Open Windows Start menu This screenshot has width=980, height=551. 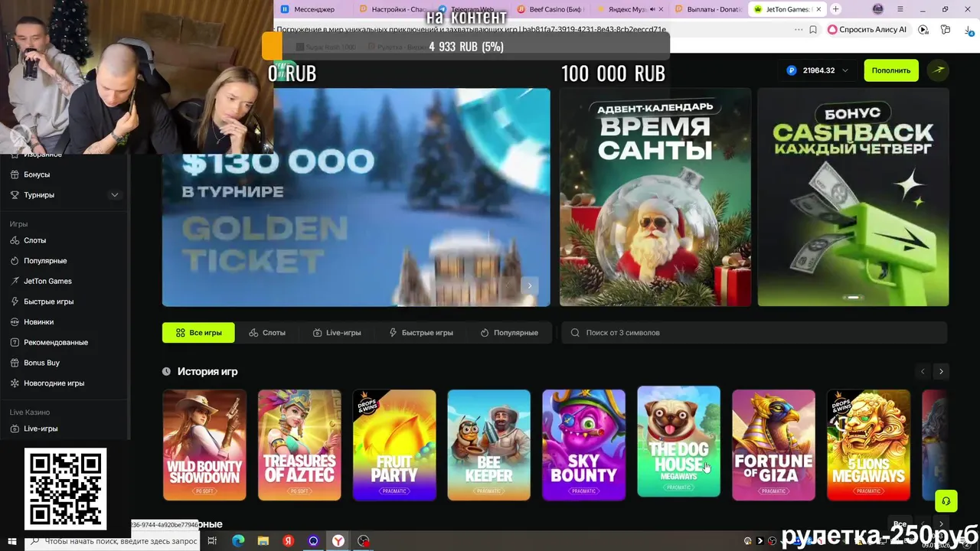click(x=12, y=541)
